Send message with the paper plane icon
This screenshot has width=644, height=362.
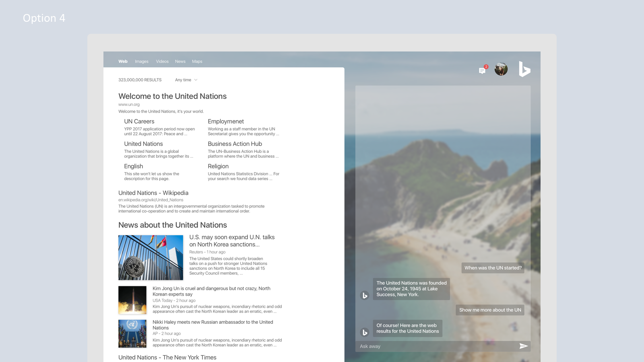(523, 346)
